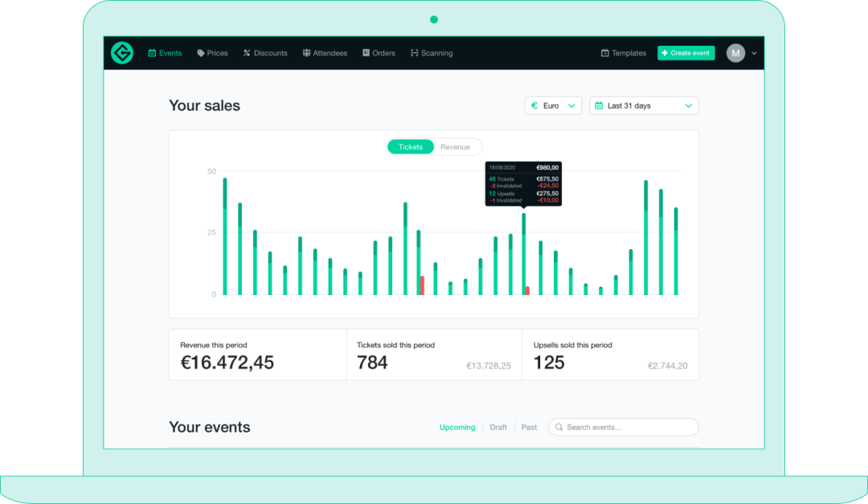Open the Euro currency dropdown
This screenshot has width=868, height=504.
[x=554, y=105]
